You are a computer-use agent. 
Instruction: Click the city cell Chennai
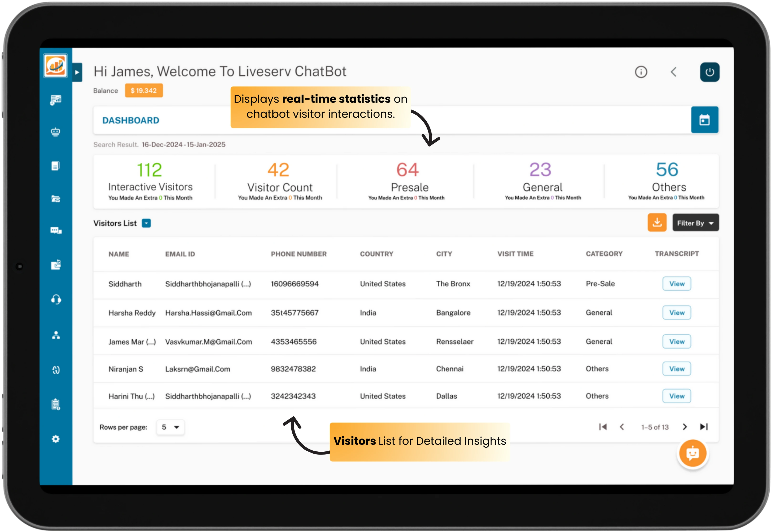click(x=450, y=369)
